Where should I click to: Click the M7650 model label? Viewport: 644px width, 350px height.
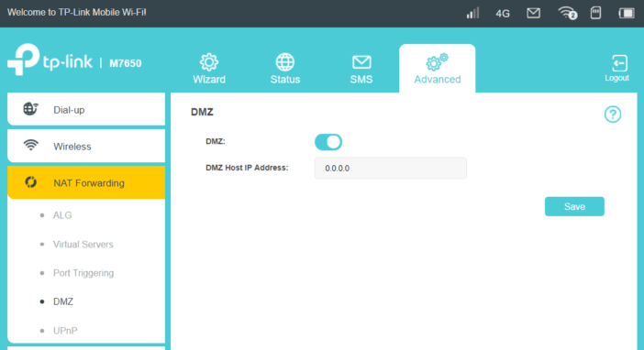[126, 63]
